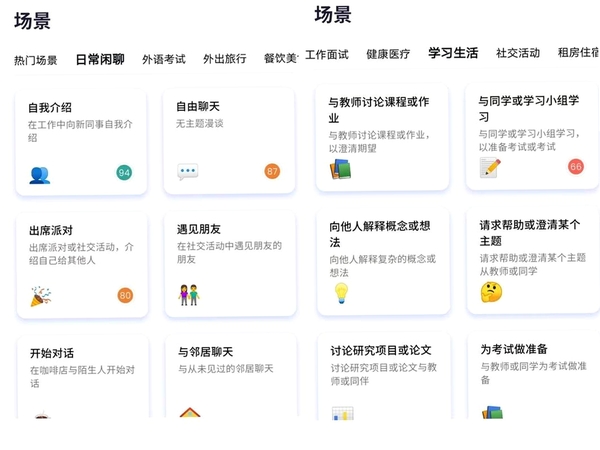Select the 学习生活 tab
This screenshot has height=450, width=600.
pyautogui.click(x=453, y=53)
